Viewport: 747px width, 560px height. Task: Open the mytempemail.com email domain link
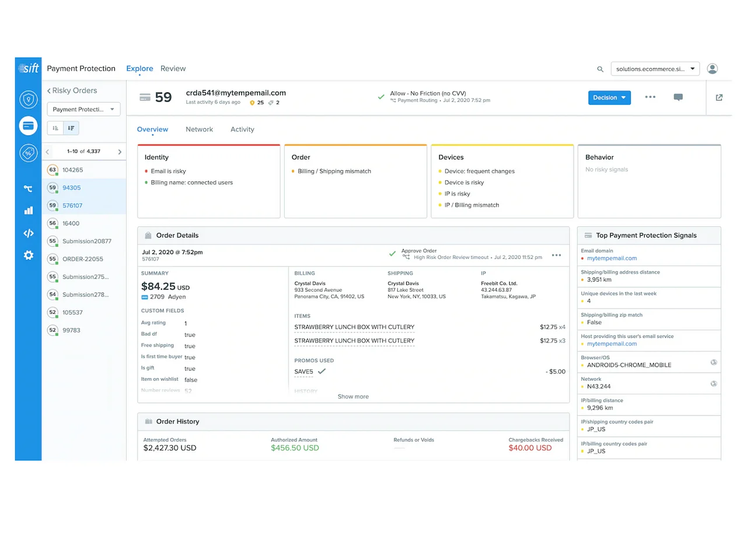(612, 258)
